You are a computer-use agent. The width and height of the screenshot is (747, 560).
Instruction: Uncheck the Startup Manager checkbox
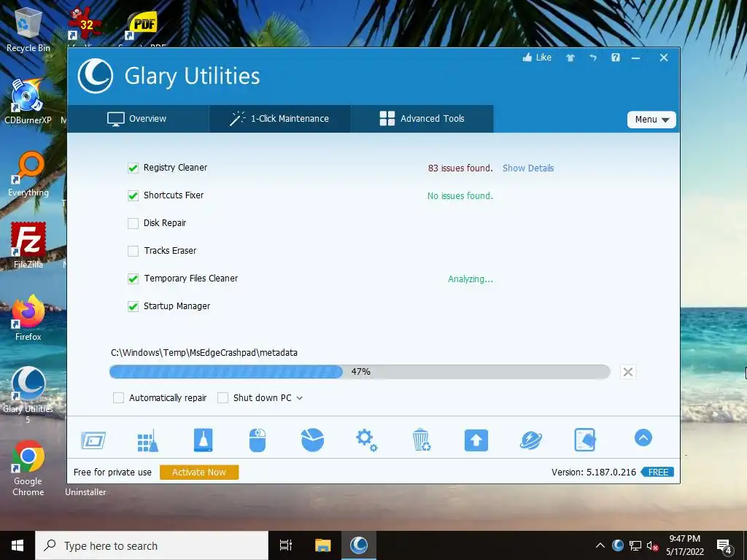tap(133, 306)
